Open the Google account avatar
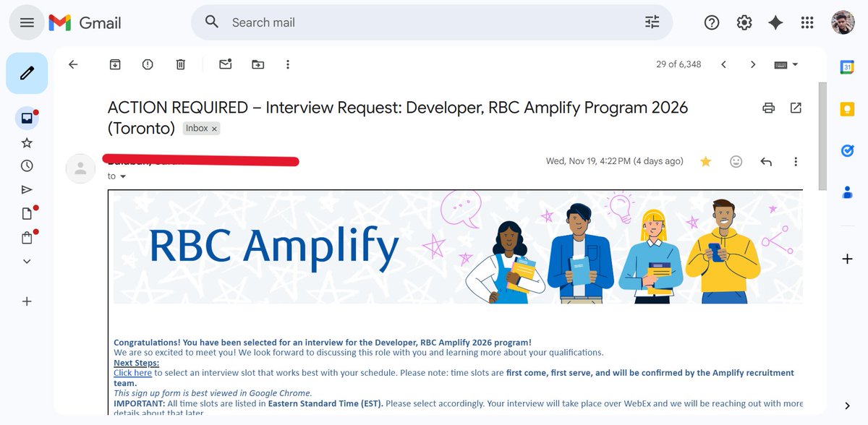This screenshot has width=868, height=425. [x=843, y=22]
